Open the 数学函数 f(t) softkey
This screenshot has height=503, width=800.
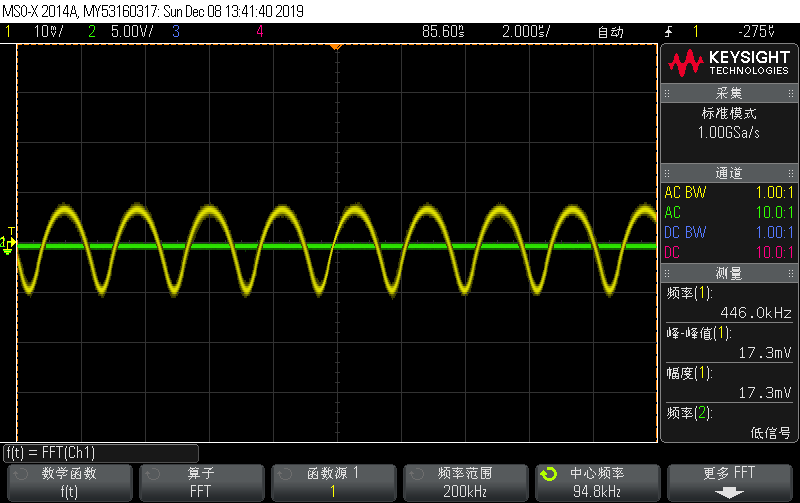[x=69, y=483]
